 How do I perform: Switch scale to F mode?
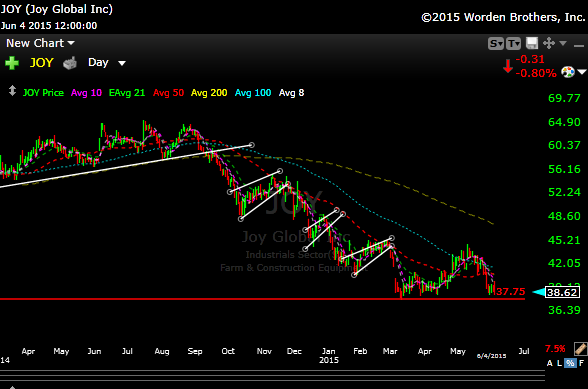pyautogui.click(x=581, y=363)
